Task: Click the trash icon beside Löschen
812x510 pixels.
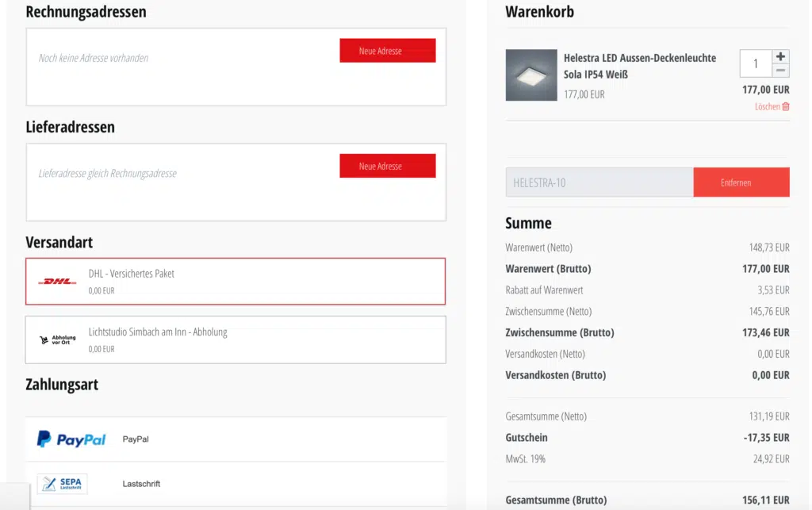Action: 786,106
